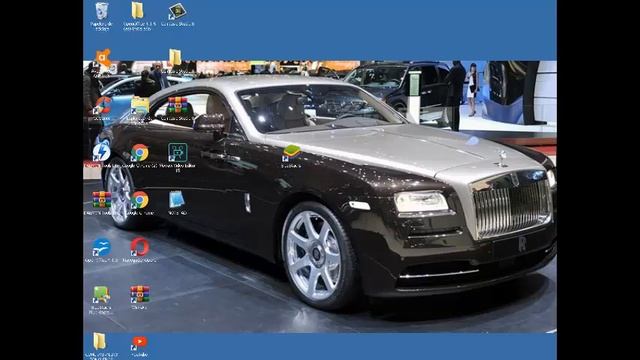Select the picture-folder shortcut beside CCleaner

pos(140,106)
